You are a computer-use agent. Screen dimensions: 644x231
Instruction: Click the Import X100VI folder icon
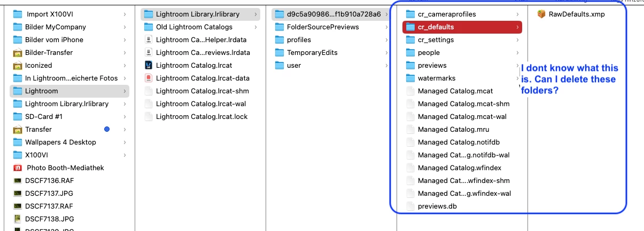[18, 14]
